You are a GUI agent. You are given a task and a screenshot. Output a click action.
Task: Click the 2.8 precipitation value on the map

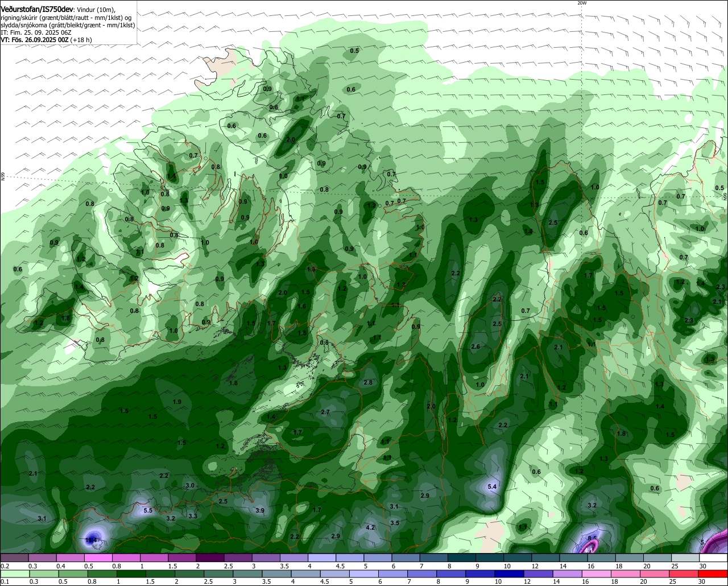[x=368, y=382]
